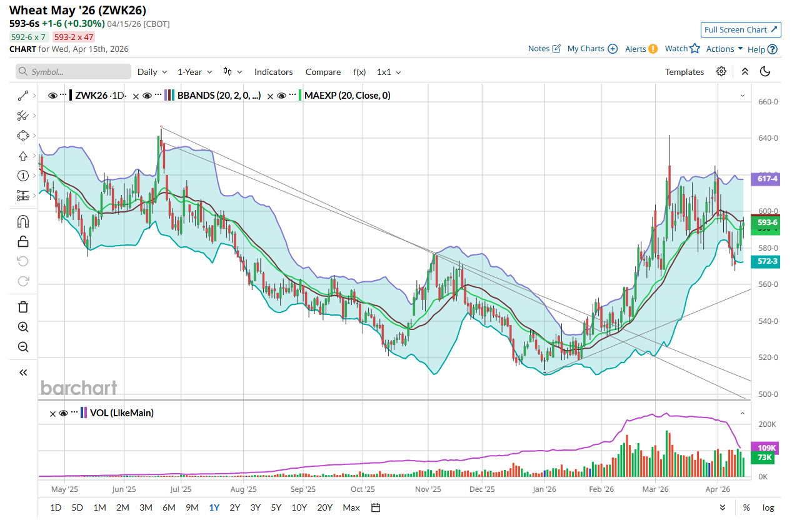This screenshot has width=812, height=525.
Task: Open more options for ZWK26 series
Action: 63,96
